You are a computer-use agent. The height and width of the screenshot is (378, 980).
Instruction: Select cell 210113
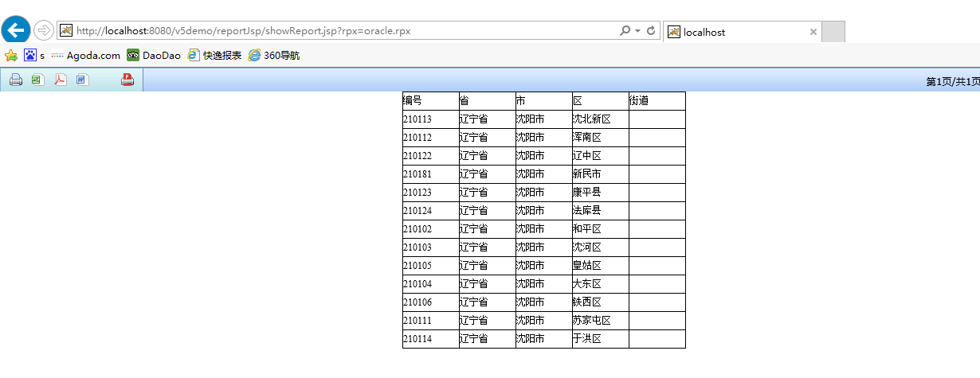pyautogui.click(x=431, y=119)
